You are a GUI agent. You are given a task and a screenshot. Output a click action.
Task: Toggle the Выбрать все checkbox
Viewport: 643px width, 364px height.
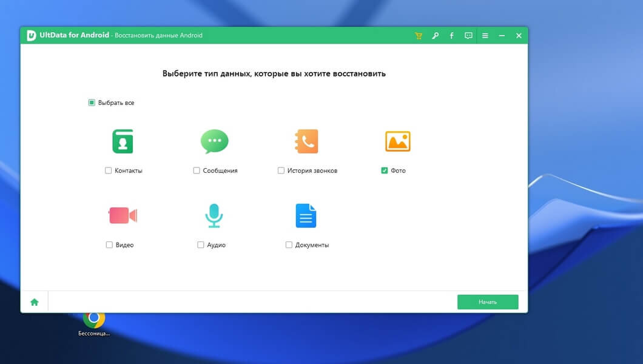pos(92,103)
